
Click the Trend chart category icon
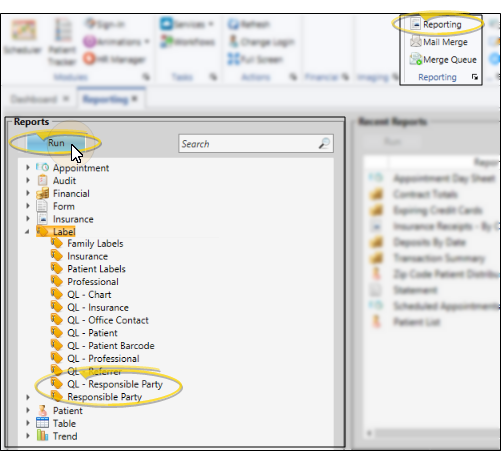click(x=42, y=436)
